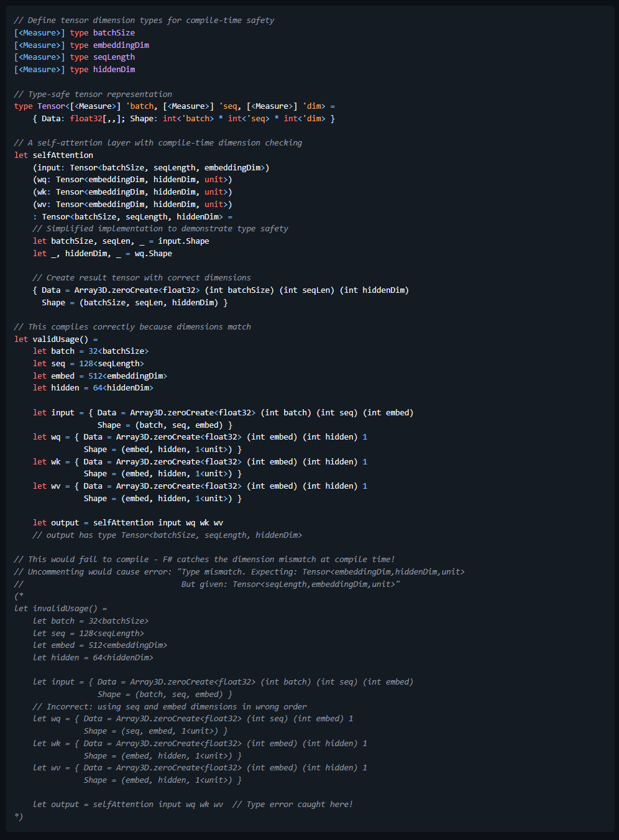Screen dimensions: 619x840
Task: Click the 512<embeddingDim> literal
Action: coord(127,376)
